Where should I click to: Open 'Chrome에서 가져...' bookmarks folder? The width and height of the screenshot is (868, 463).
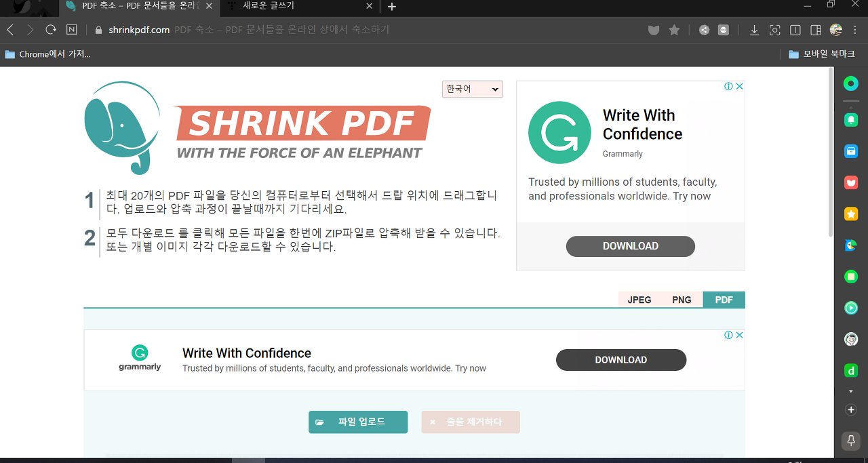click(47, 54)
